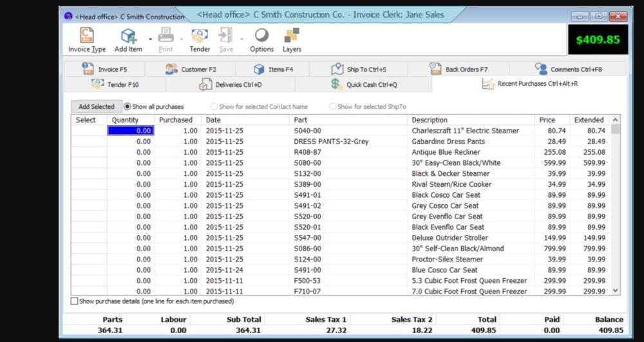This screenshot has width=644, height=342.
Task: Expand the Save dropdown arrow
Action: pos(241,39)
